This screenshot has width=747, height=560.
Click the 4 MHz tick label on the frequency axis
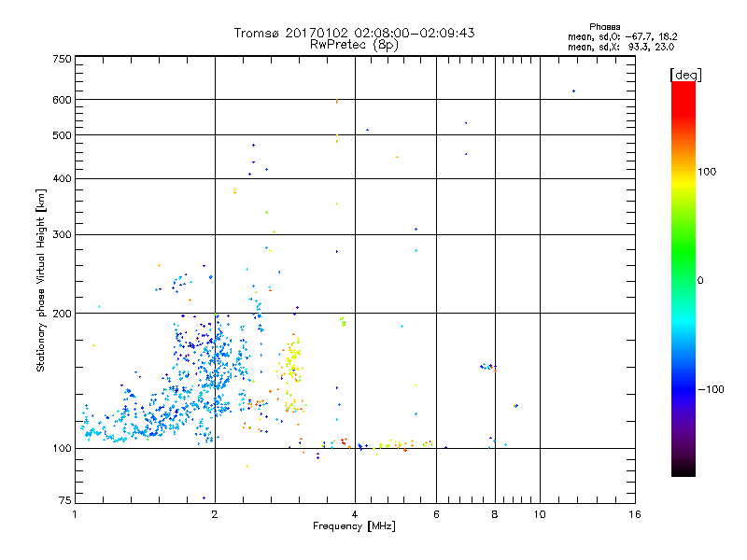[x=355, y=514]
